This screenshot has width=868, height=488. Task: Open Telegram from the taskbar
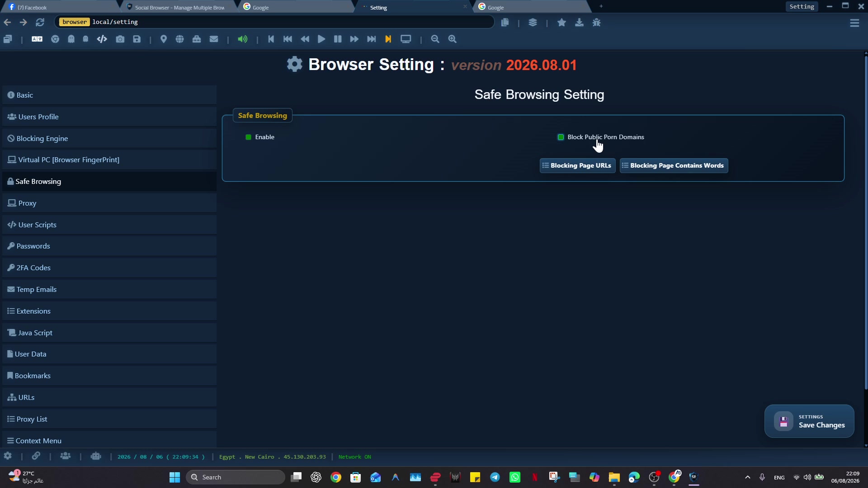point(495,478)
